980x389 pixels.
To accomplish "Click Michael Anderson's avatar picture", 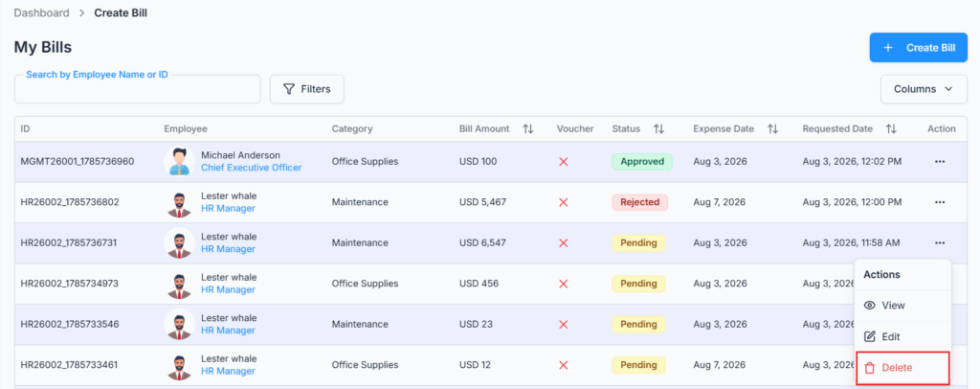I will click(179, 161).
